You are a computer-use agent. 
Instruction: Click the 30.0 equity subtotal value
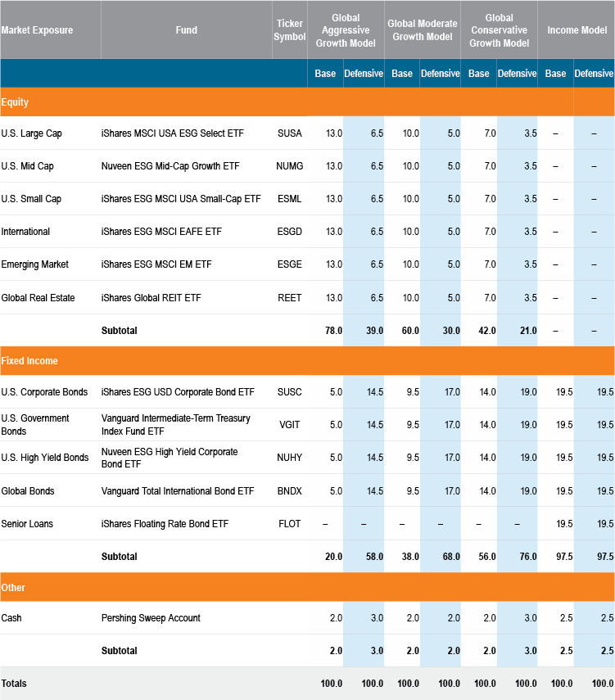(x=451, y=331)
